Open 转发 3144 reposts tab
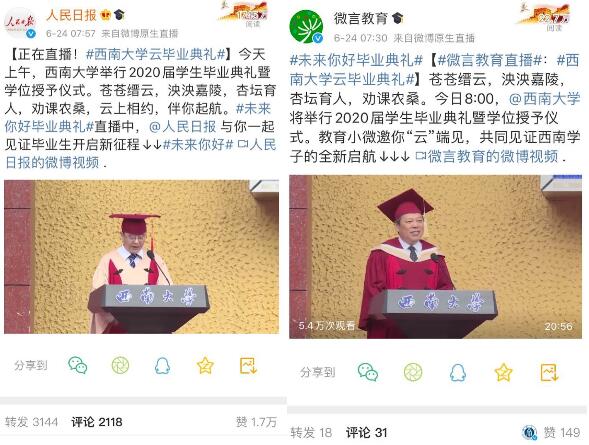This screenshot has height=445, width=589. [x=32, y=422]
